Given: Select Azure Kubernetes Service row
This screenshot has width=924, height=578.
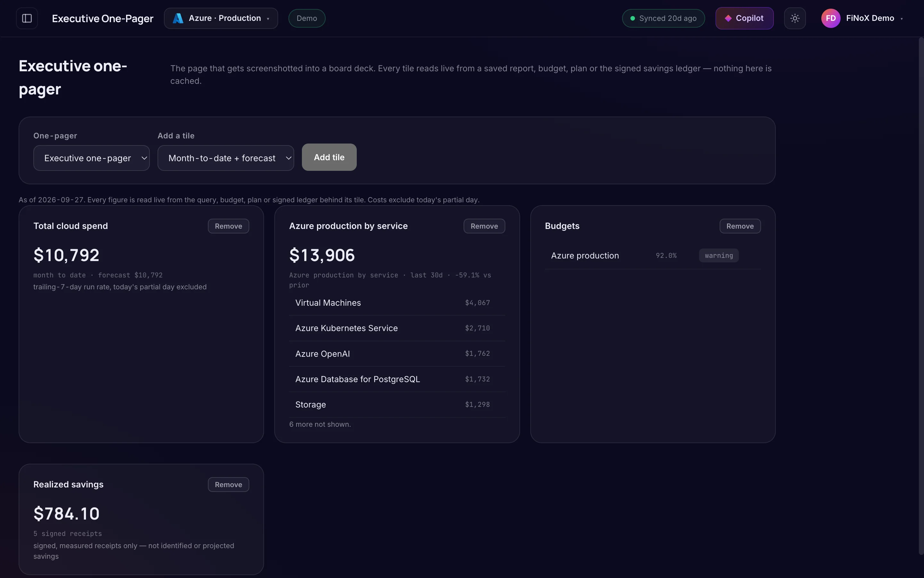Looking at the screenshot, I should coord(397,328).
